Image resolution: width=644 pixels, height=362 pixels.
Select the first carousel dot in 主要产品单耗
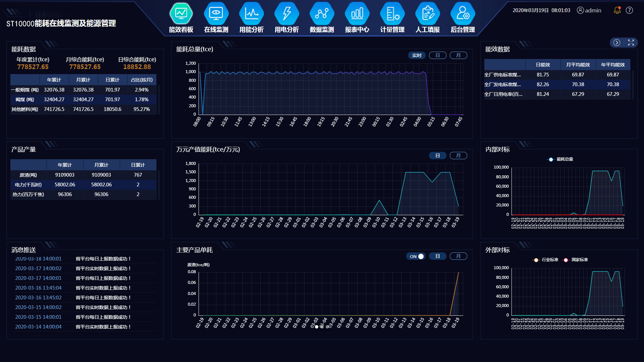[x=317, y=327]
